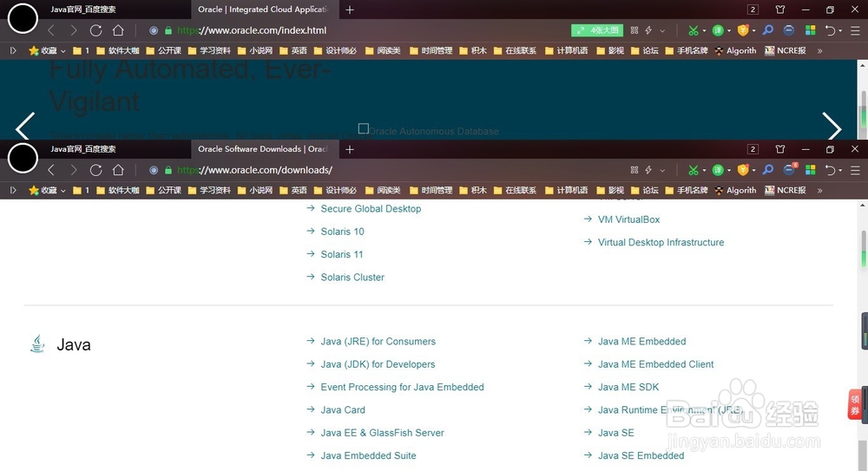Open the blue magnifier search icon in lower window
The image size is (868, 471).
pos(768,169)
